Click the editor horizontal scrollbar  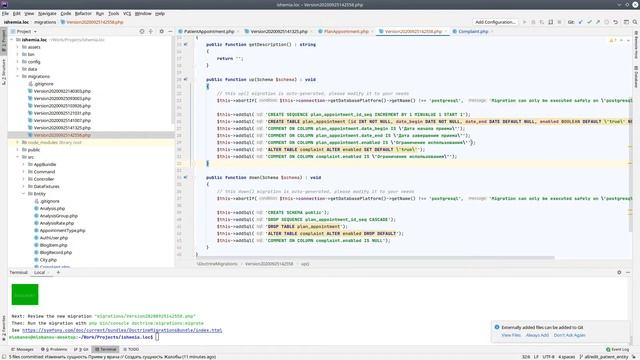(x=375, y=258)
